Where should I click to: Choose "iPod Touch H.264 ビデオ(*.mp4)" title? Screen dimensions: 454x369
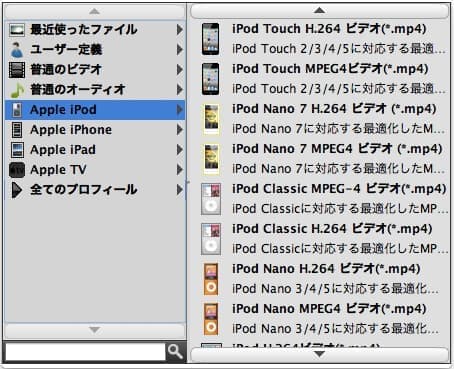pos(329,29)
